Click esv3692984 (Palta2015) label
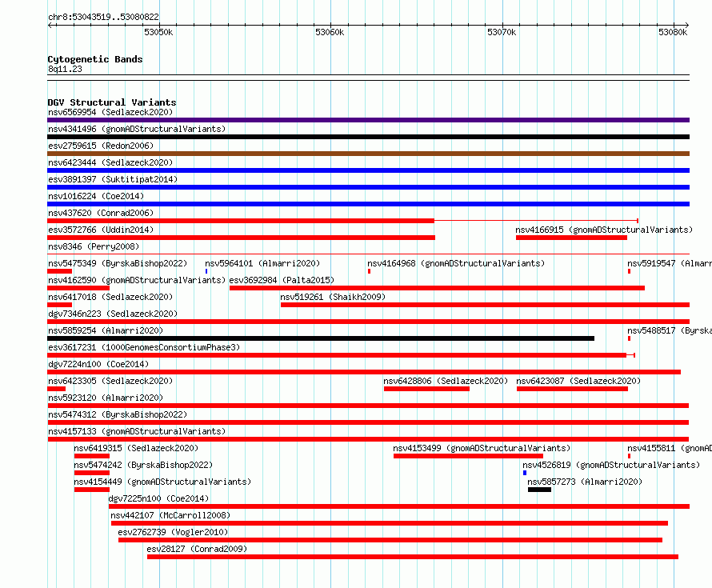The height and width of the screenshot is (588, 712). [x=282, y=280]
